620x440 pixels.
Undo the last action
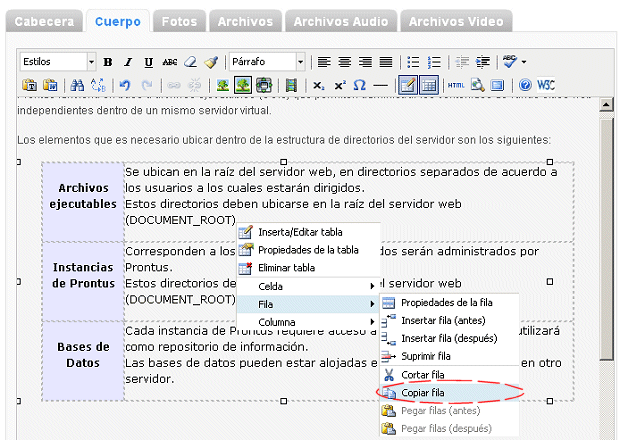coord(125,85)
